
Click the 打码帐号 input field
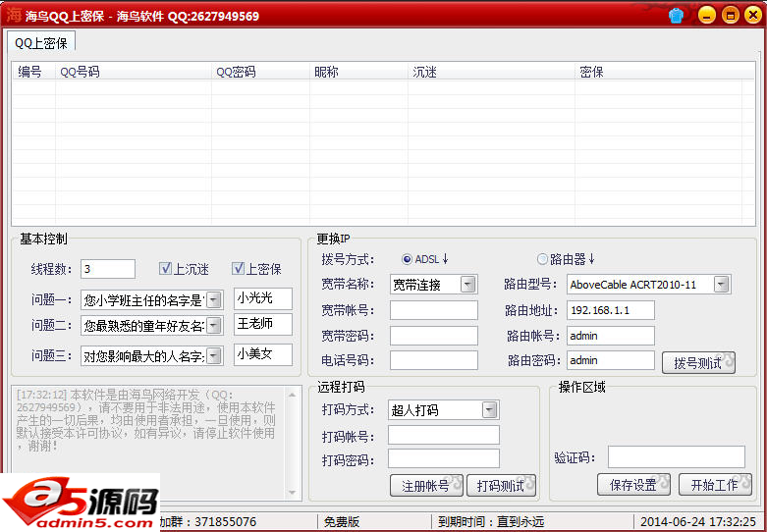pos(444,435)
